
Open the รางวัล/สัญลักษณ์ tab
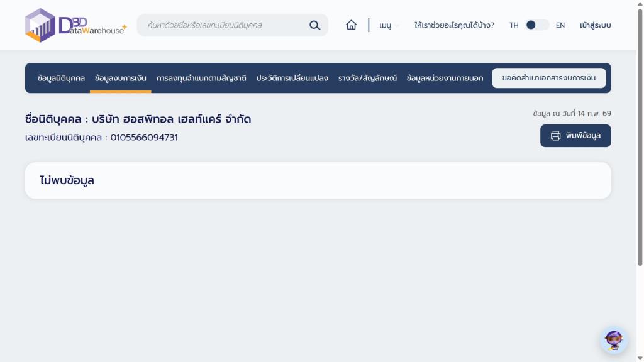(367, 78)
